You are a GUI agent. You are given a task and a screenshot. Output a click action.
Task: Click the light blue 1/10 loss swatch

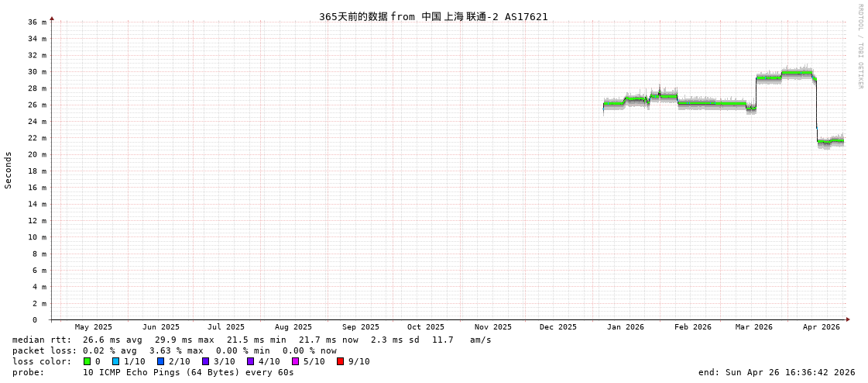(115, 361)
